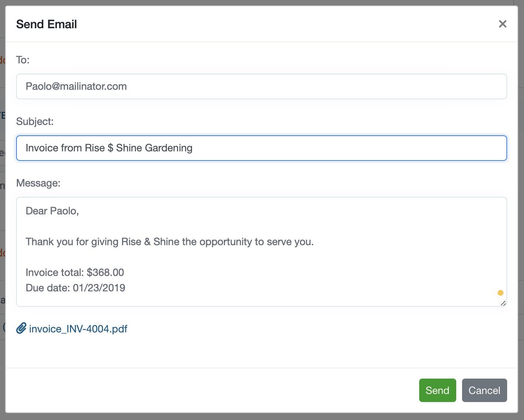524x420 pixels.
Task: Click the yellow dot indicator in message
Action: click(501, 293)
